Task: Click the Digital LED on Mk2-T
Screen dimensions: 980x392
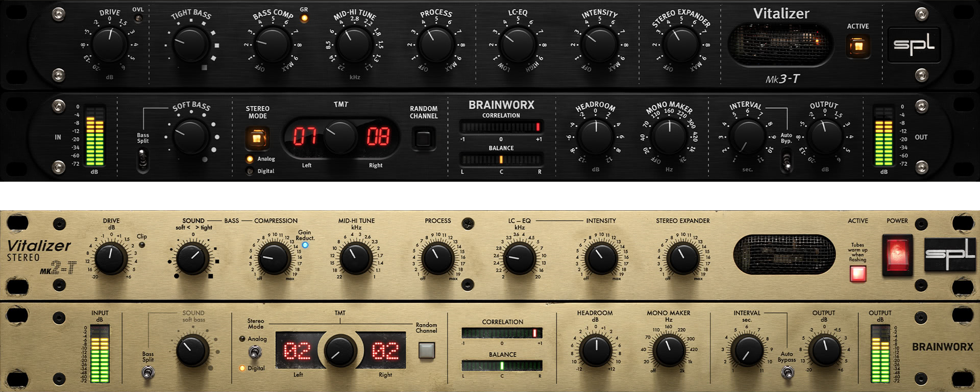Action: 242,368
